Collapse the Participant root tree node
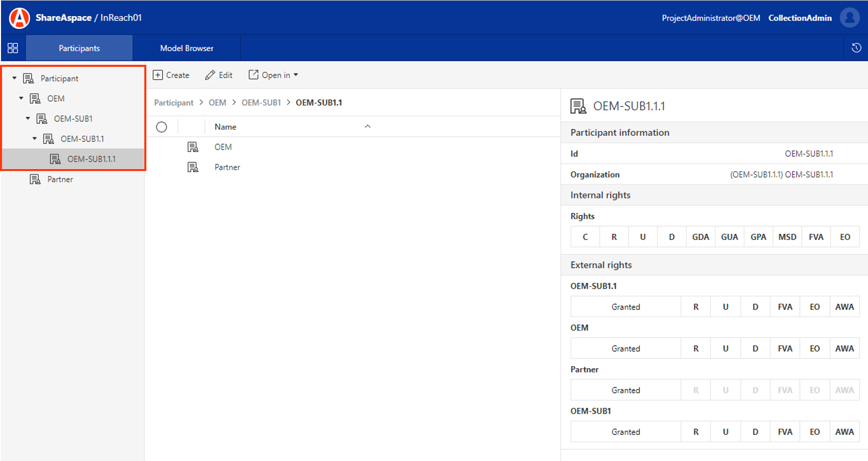 [15, 78]
